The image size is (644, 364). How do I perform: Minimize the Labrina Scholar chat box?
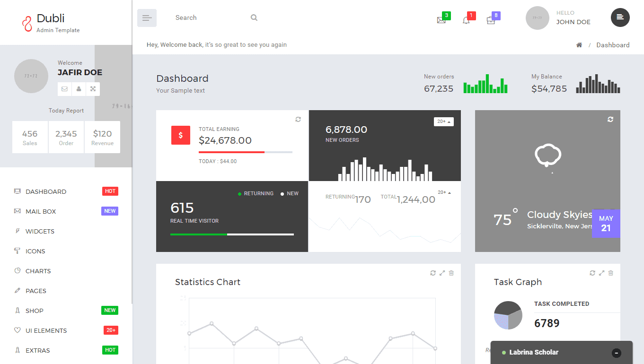(616, 353)
